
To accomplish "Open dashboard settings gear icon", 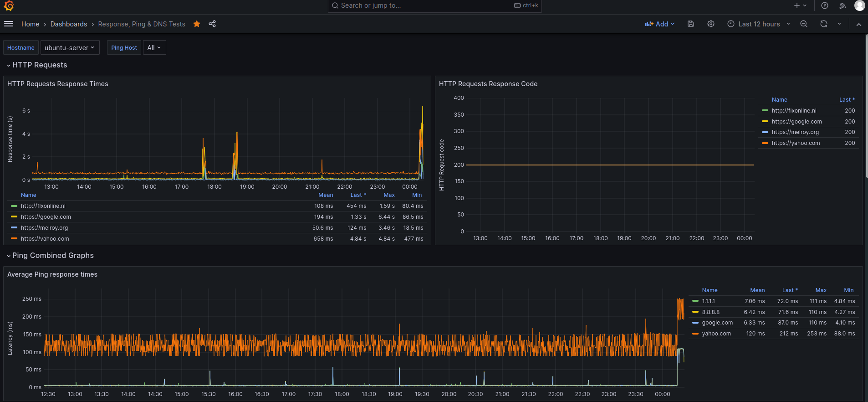I will tap(711, 24).
